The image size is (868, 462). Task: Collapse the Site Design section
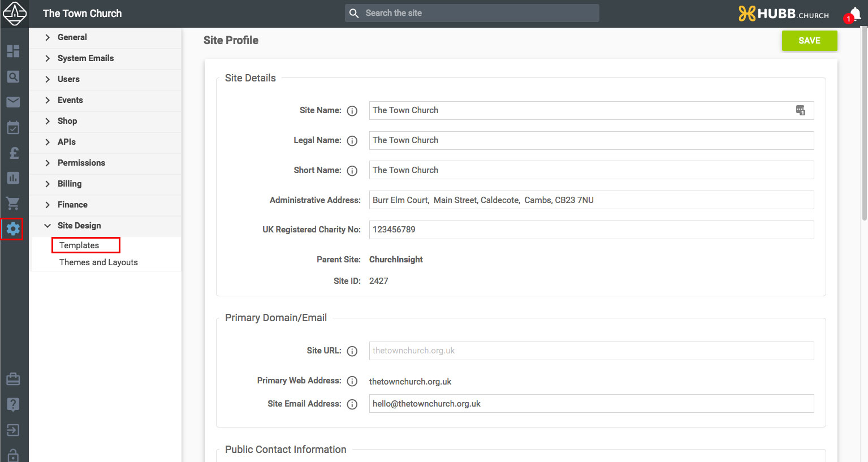[105, 226]
